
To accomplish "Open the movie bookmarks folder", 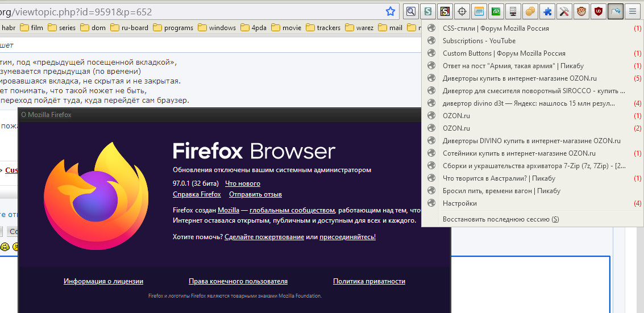I will pos(286,28).
